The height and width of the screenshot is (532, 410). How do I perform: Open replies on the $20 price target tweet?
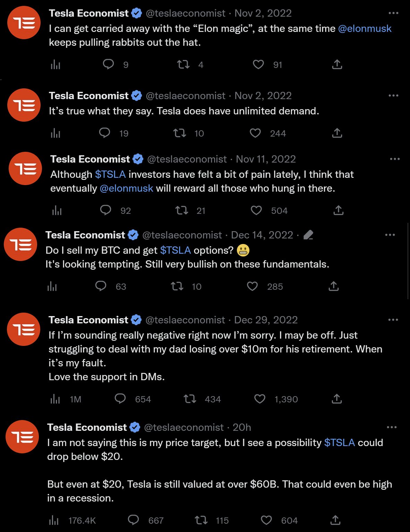point(134,520)
